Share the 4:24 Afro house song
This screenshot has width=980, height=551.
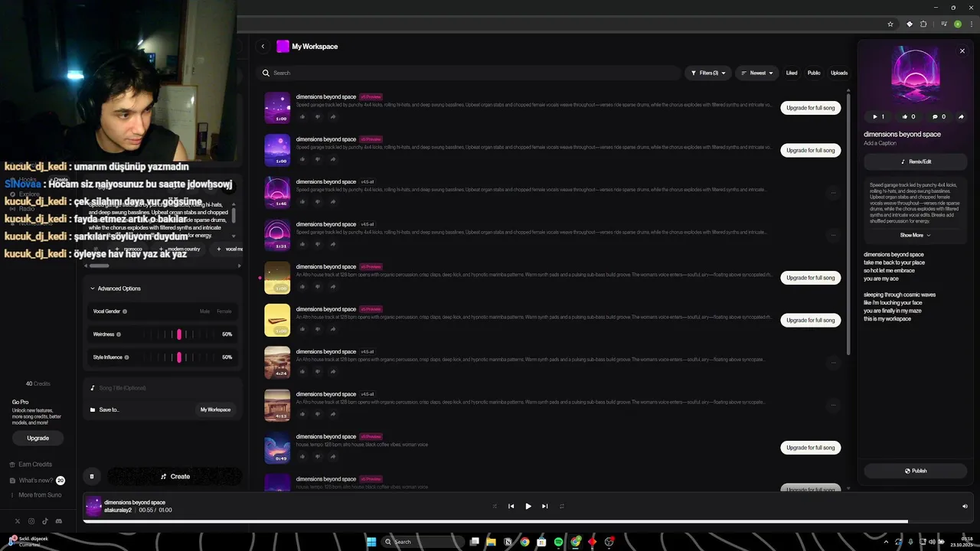pos(333,371)
